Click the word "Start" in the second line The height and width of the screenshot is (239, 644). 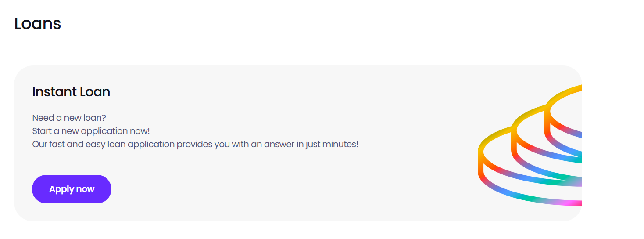pyautogui.click(x=41, y=131)
